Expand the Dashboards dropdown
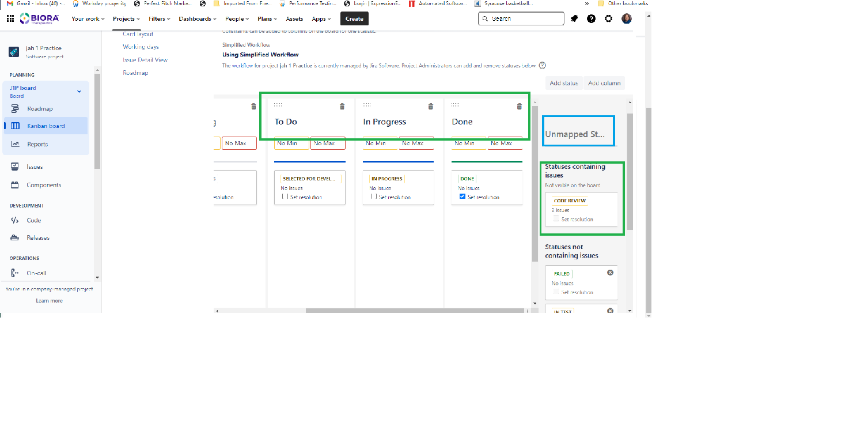 (x=198, y=18)
